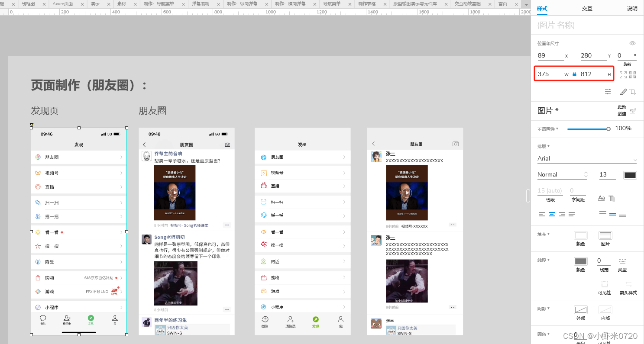Click the 更新 style link
Image resolution: width=644 pixels, height=344 pixels.
[x=622, y=107]
